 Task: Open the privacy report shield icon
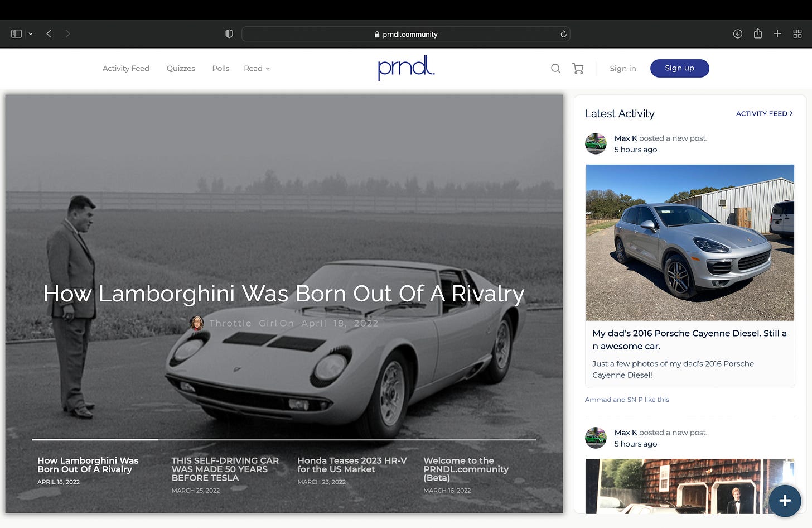click(x=229, y=34)
